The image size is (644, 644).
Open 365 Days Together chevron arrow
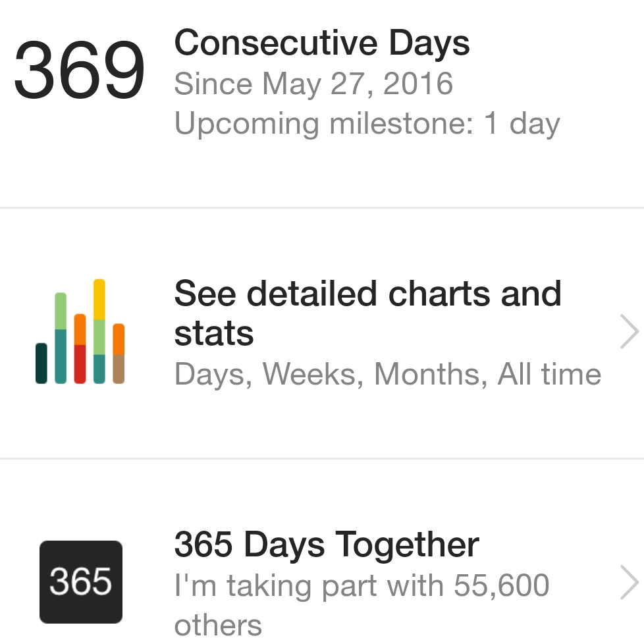pyautogui.click(x=630, y=582)
